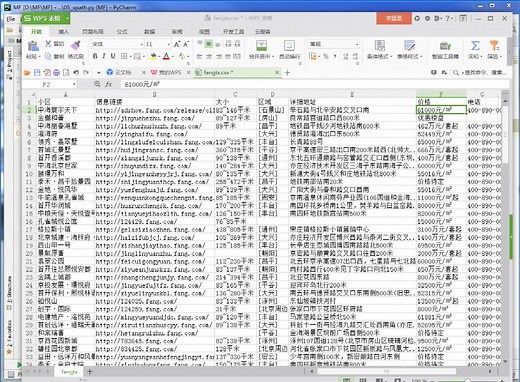
Task: Click the printer icon
Action: point(56,72)
